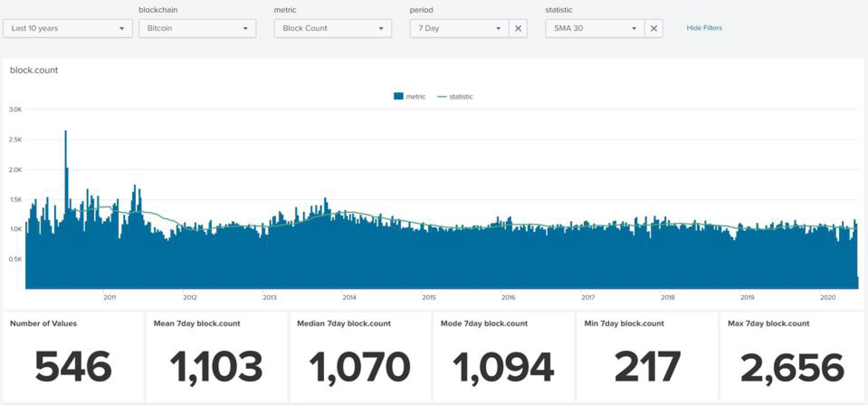This screenshot has width=868, height=405.
Task: Click the 2013 x-axis label
Action: click(270, 298)
